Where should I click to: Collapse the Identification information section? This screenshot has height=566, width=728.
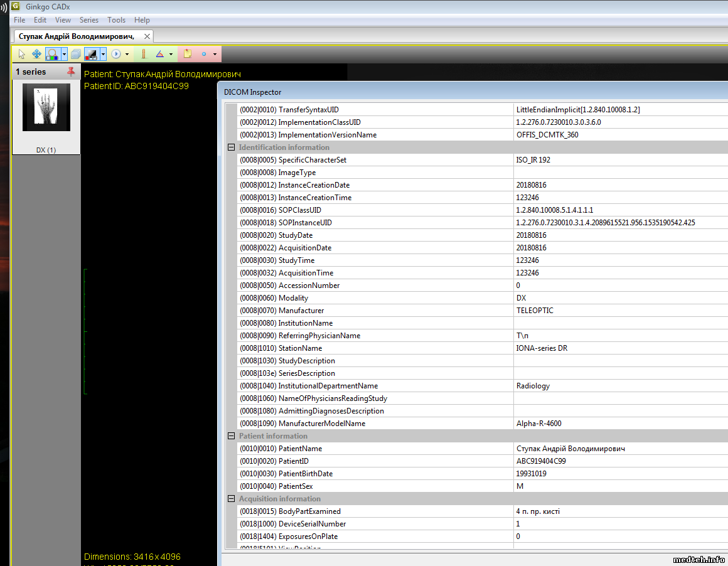(x=231, y=147)
